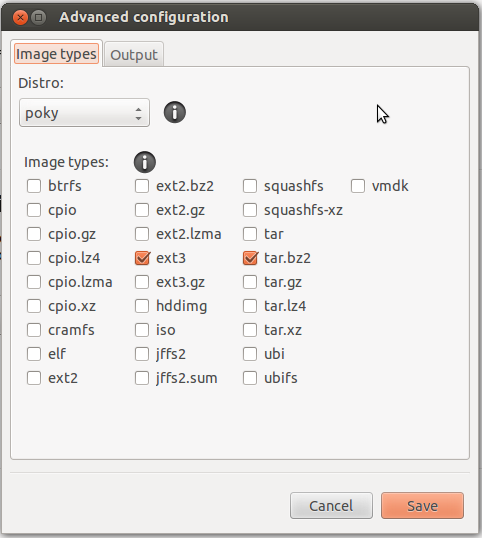Image resolution: width=482 pixels, height=538 pixels.
Task: Click the Cancel button
Action: (331, 505)
